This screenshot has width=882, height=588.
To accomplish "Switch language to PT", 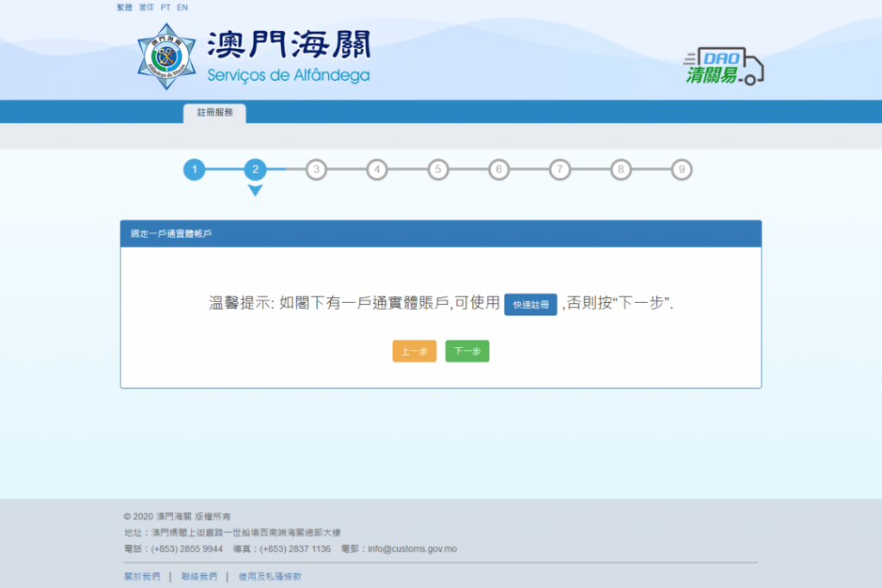I will 165,7.
